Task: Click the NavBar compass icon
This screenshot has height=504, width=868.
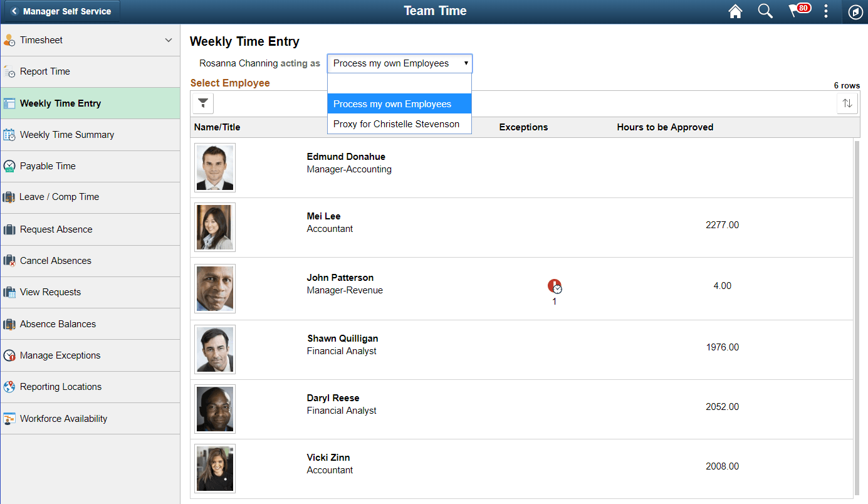Action: (855, 11)
